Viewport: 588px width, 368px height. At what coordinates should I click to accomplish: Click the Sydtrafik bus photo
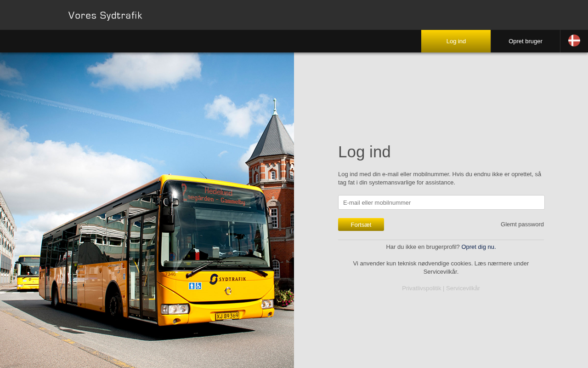click(x=147, y=210)
